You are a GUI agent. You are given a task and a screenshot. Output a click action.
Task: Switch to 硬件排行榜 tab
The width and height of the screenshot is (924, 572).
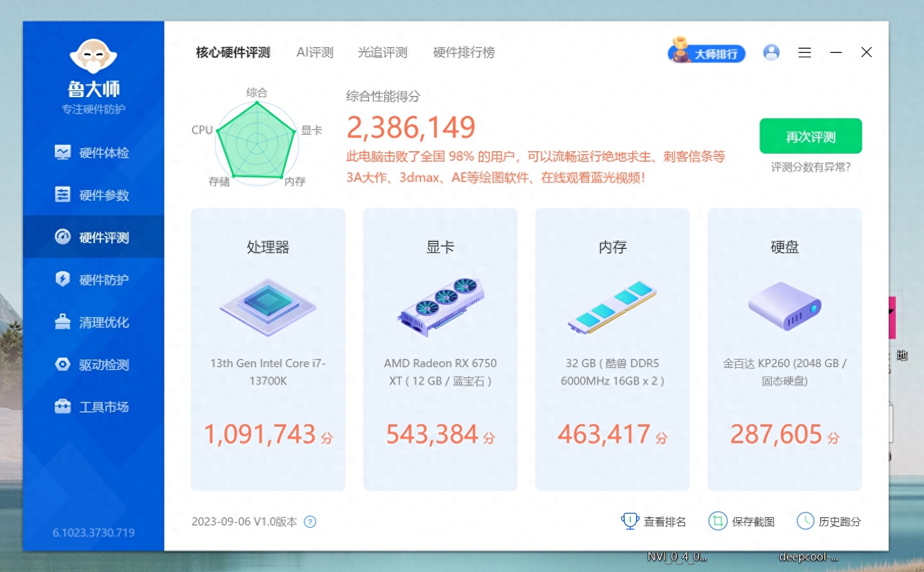(x=463, y=52)
